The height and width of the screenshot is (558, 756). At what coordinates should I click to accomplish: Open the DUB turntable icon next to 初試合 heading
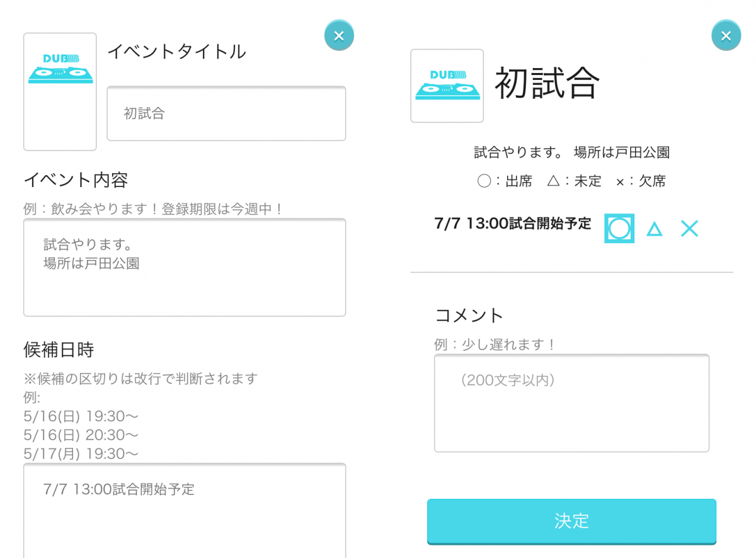447,86
